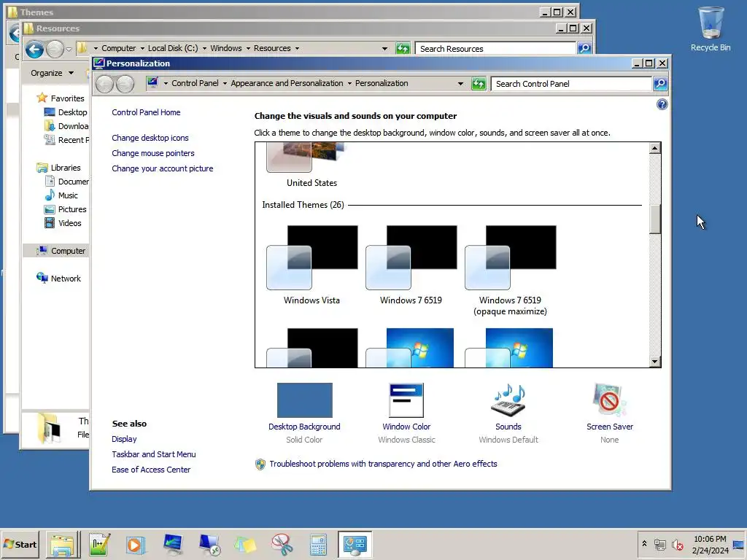This screenshot has width=747, height=560.
Task: Click in the Search Resources field
Action: pyautogui.click(x=495, y=48)
